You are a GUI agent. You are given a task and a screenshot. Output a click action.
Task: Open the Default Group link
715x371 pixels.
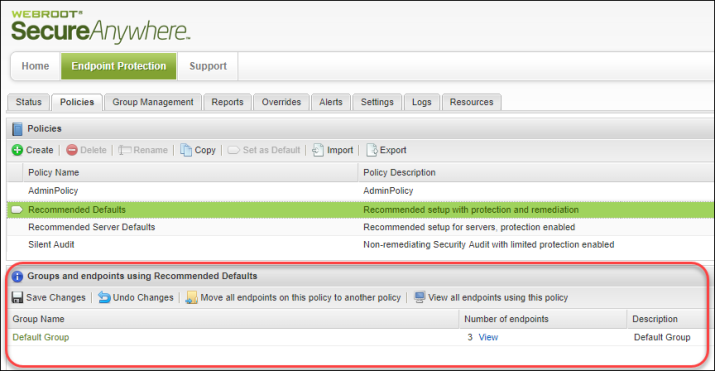coord(41,337)
